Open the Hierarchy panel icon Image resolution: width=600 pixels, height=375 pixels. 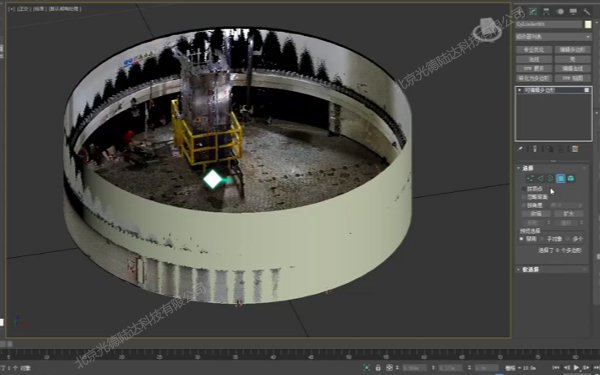pos(546,11)
